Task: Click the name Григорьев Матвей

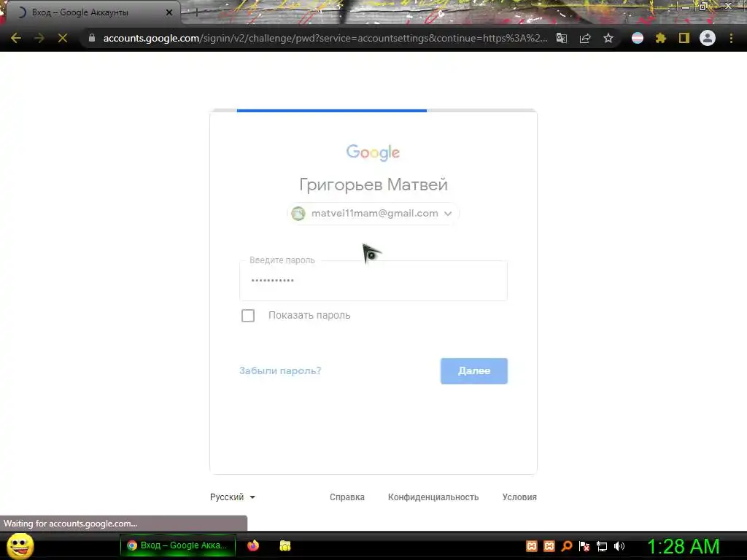Action: coord(373,184)
